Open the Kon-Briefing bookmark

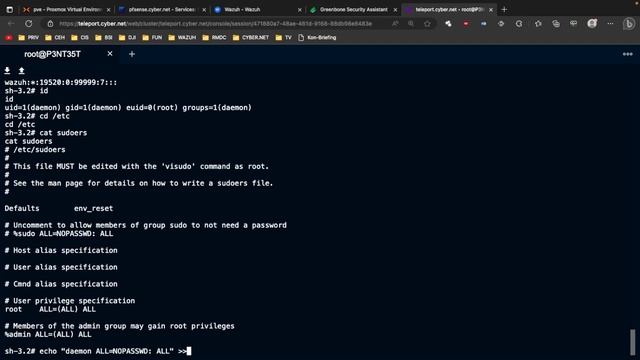(317, 38)
